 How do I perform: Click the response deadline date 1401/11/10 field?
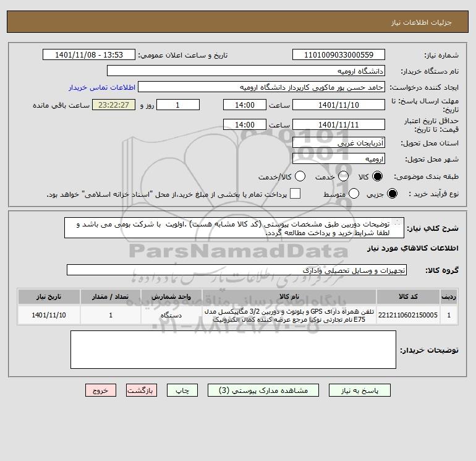pyautogui.click(x=339, y=105)
